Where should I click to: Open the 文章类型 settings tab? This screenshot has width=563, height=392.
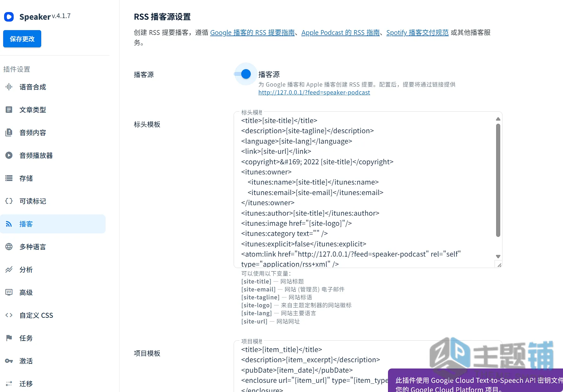click(x=53, y=110)
